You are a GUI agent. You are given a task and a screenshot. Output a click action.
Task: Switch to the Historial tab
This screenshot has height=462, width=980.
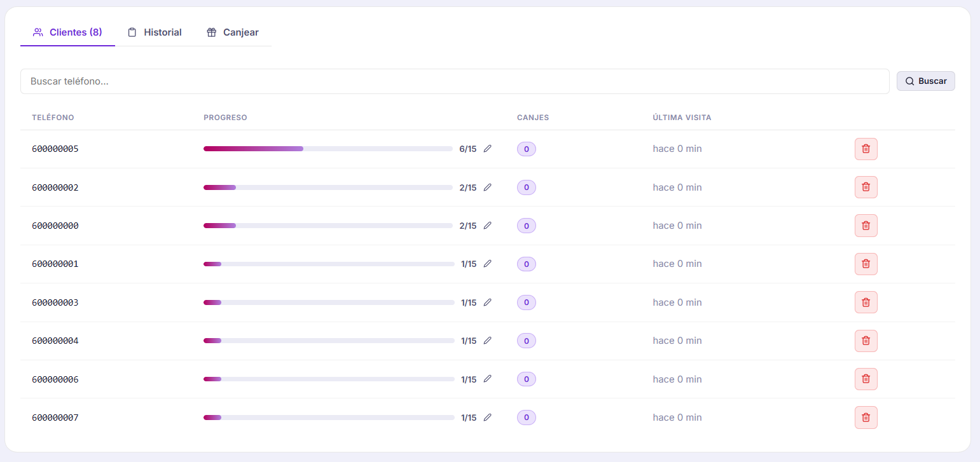(x=155, y=32)
